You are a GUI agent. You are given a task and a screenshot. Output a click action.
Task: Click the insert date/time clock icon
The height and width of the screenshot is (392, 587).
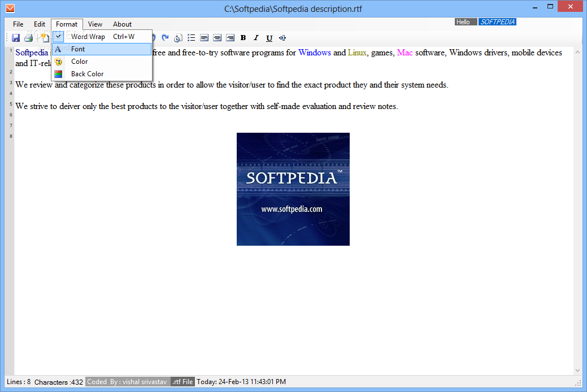pos(178,38)
